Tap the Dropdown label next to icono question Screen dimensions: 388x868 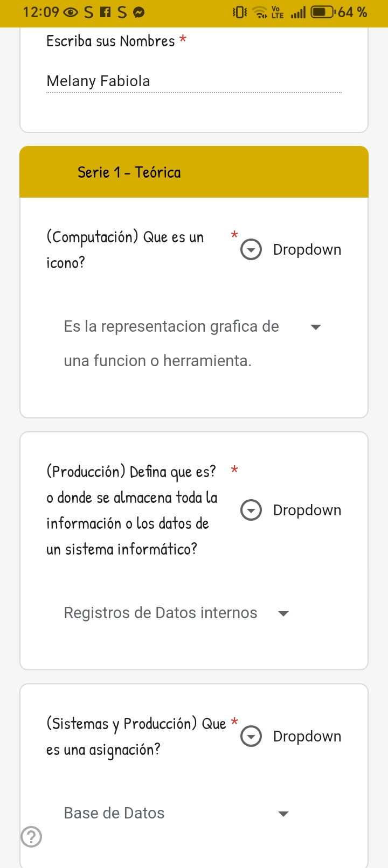(x=307, y=250)
